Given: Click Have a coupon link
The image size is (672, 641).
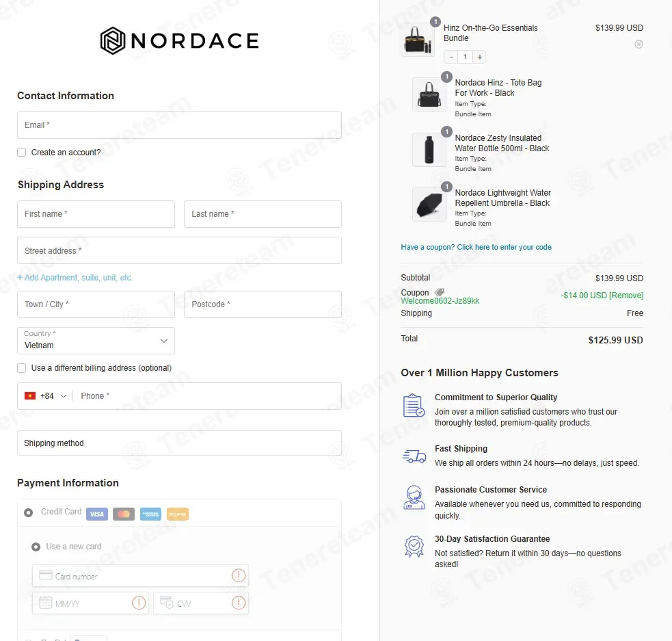Looking at the screenshot, I should click(476, 247).
